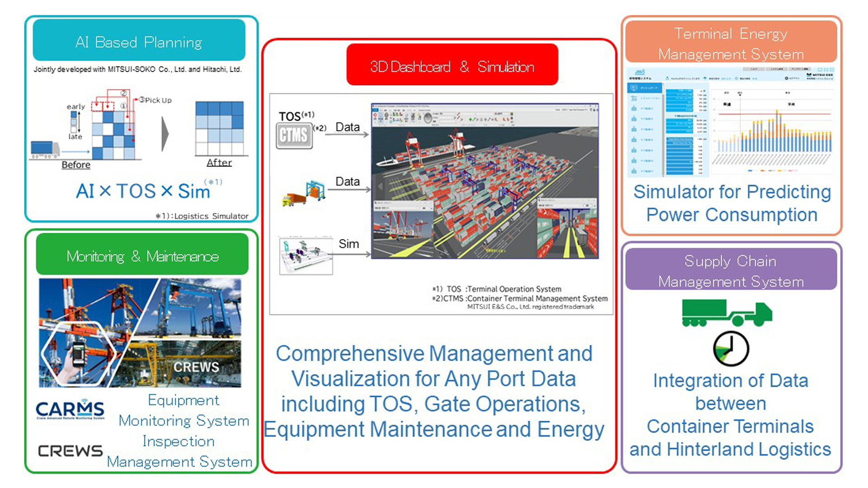Click 'Inspection Management System' text
This screenshot has width=868, height=488.
pyautogui.click(x=179, y=451)
